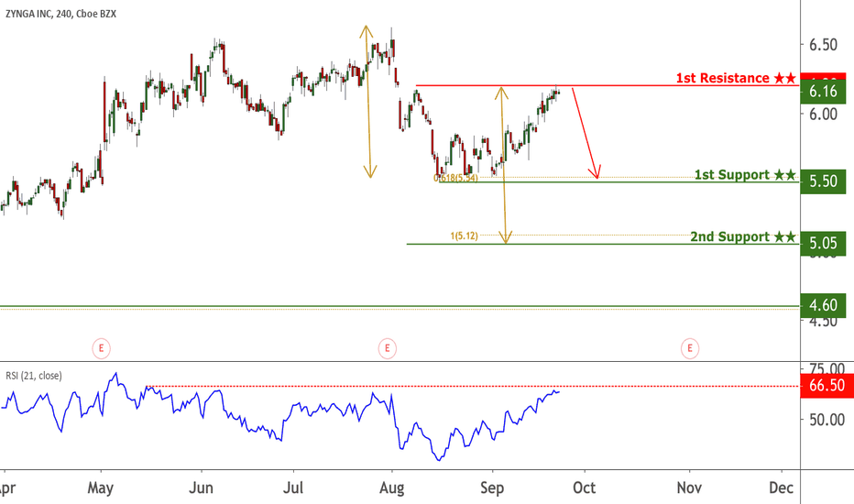The image size is (854, 504).
Task: Click the 0.618(5.54) Fibonacci label
Action: tap(456, 178)
